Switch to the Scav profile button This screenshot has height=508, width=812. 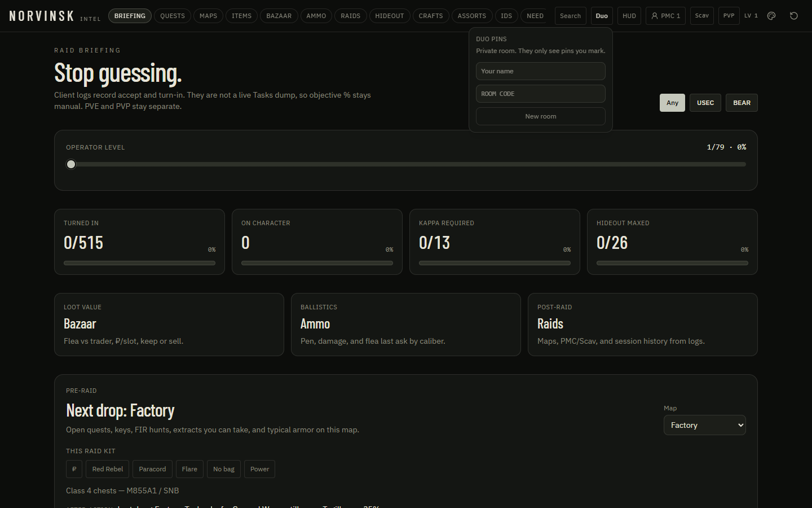(702, 16)
